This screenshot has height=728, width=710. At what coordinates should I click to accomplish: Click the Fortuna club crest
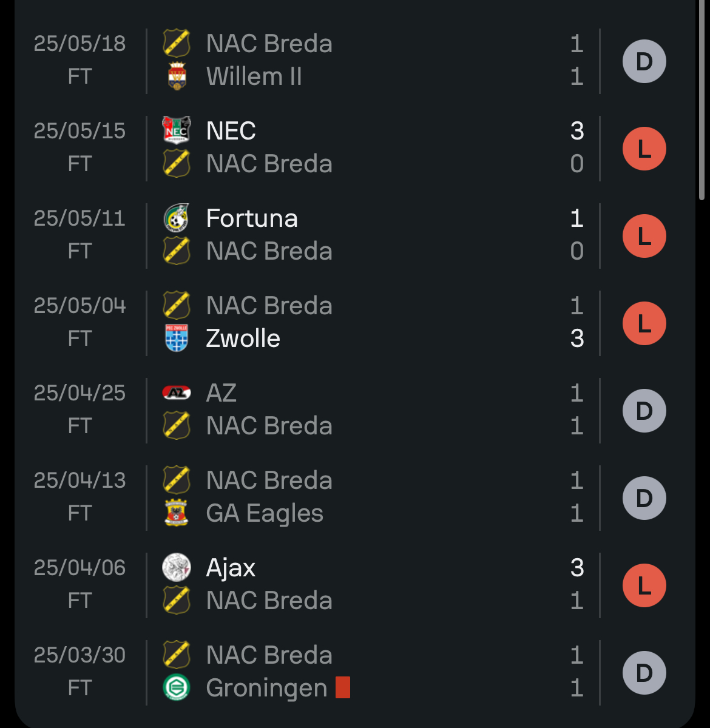pos(177,218)
